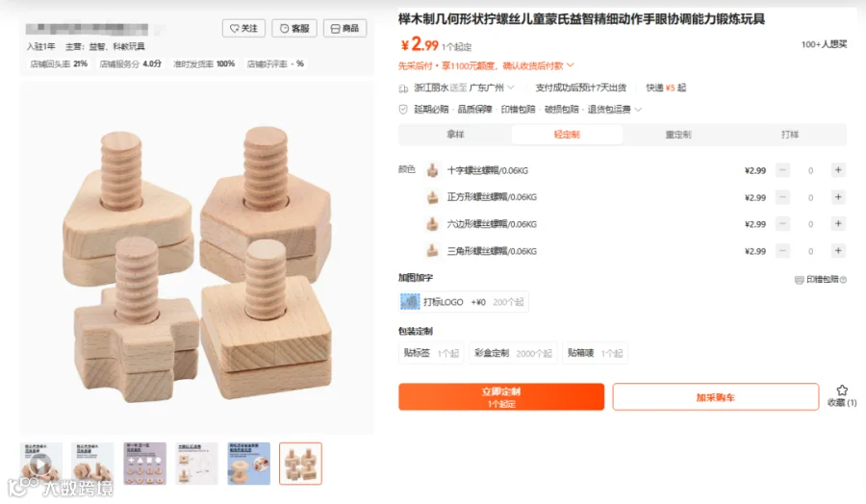The width and height of the screenshot is (866, 504).
Task: Click the 印错包赔 info icon
Action: [843, 280]
